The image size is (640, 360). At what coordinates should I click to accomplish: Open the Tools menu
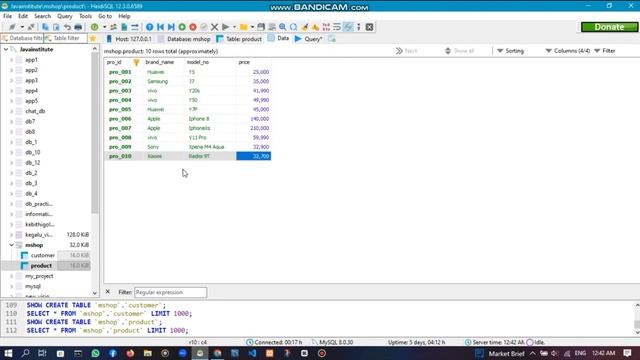85,16
